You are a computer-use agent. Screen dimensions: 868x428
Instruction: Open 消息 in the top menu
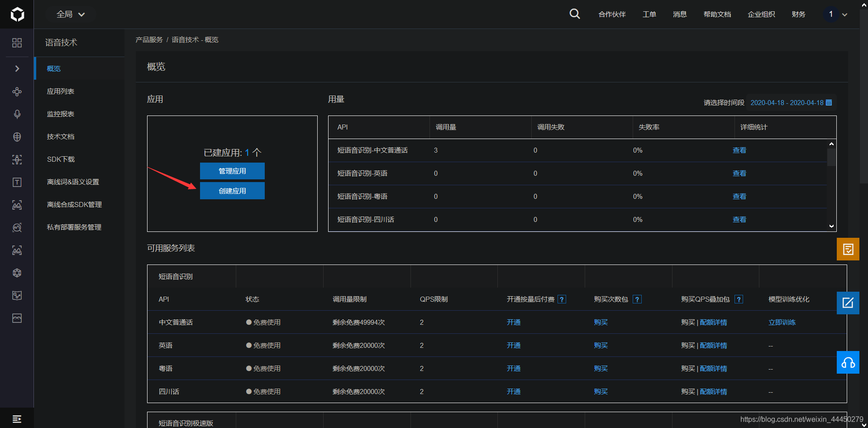click(x=680, y=14)
